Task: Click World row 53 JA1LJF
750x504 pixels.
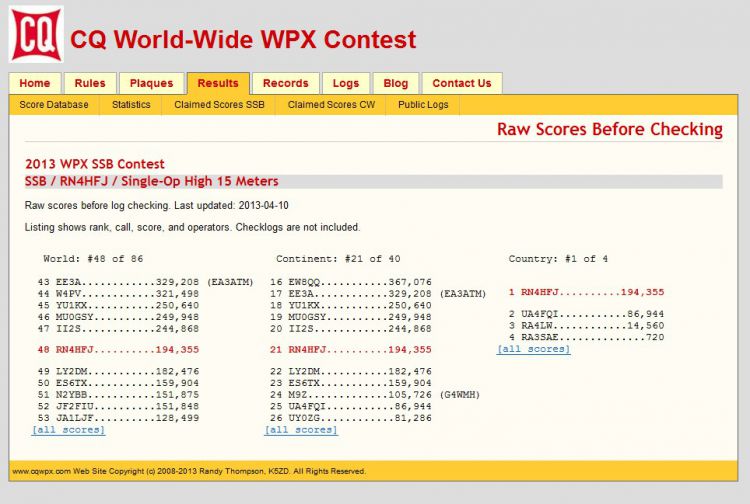Action: [x=118, y=418]
